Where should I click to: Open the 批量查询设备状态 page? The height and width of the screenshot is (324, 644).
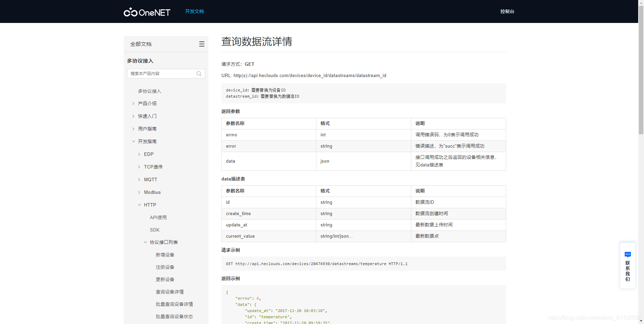[174, 316]
